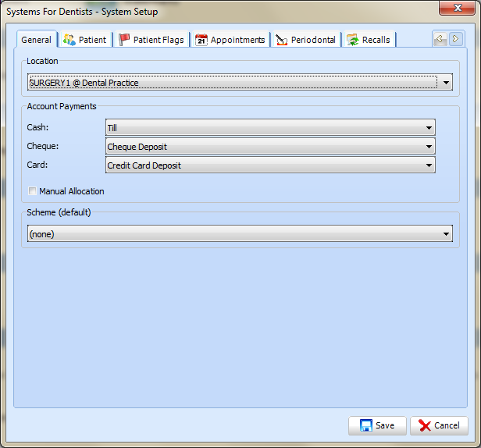Switch to the Appointments tab
Image resolution: width=481 pixels, height=448 pixels.
click(x=230, y=40)
